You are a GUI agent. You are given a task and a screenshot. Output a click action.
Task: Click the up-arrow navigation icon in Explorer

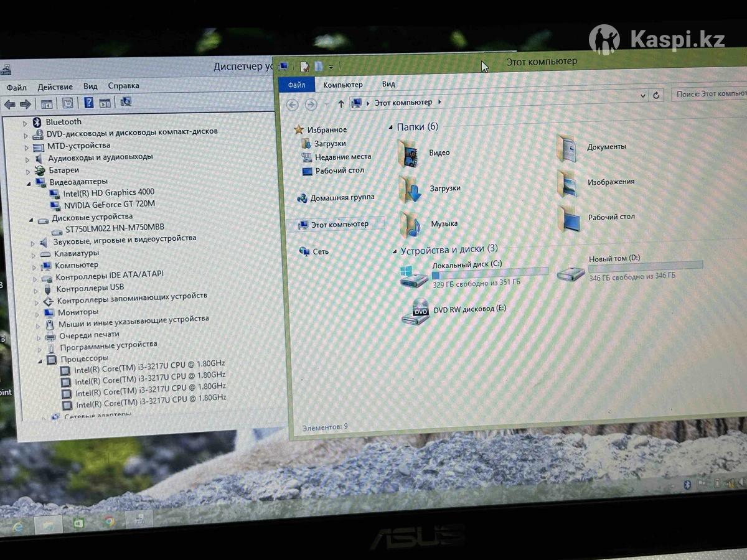tap(341, 103)
